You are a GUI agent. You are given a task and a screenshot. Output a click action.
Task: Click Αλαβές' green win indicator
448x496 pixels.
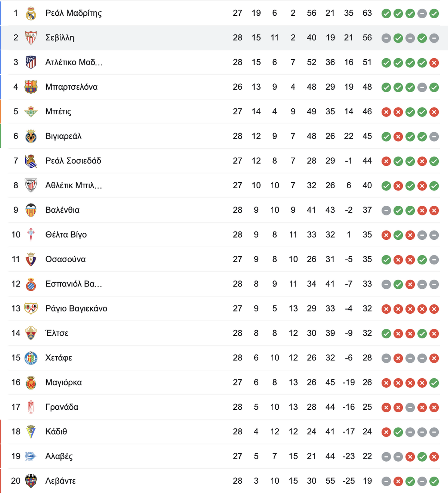coord(422,457)
